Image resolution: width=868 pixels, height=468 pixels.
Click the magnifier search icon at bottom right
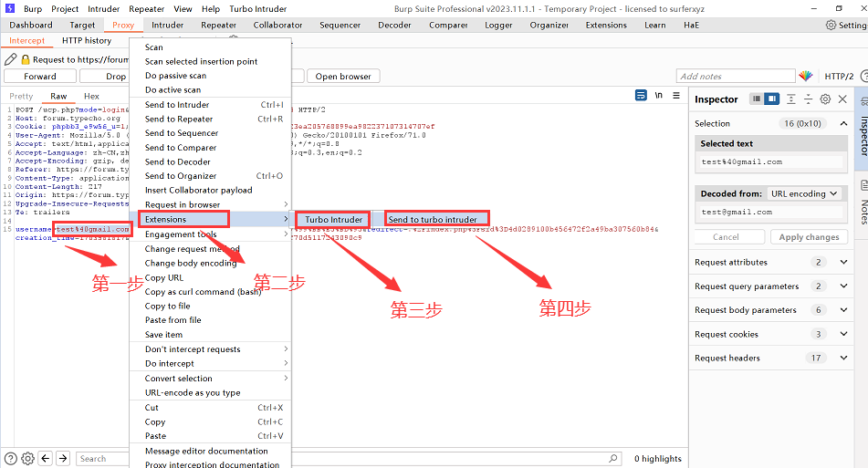click(612, 458)
